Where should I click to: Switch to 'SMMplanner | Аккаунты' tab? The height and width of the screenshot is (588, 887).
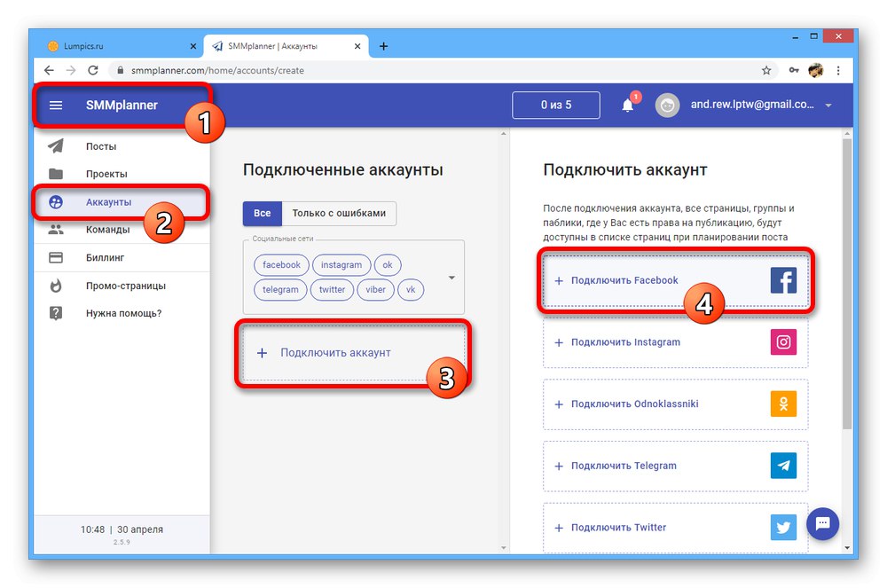285,46
